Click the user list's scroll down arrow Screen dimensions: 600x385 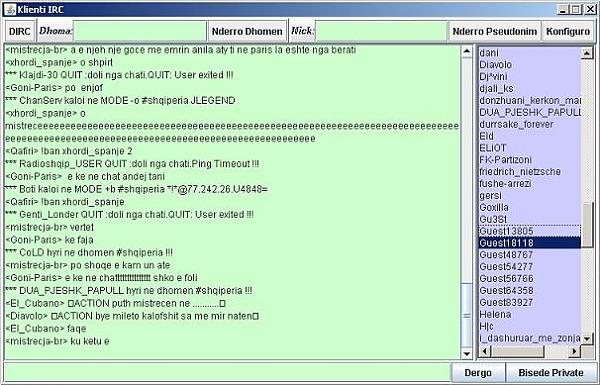[587, 338]
